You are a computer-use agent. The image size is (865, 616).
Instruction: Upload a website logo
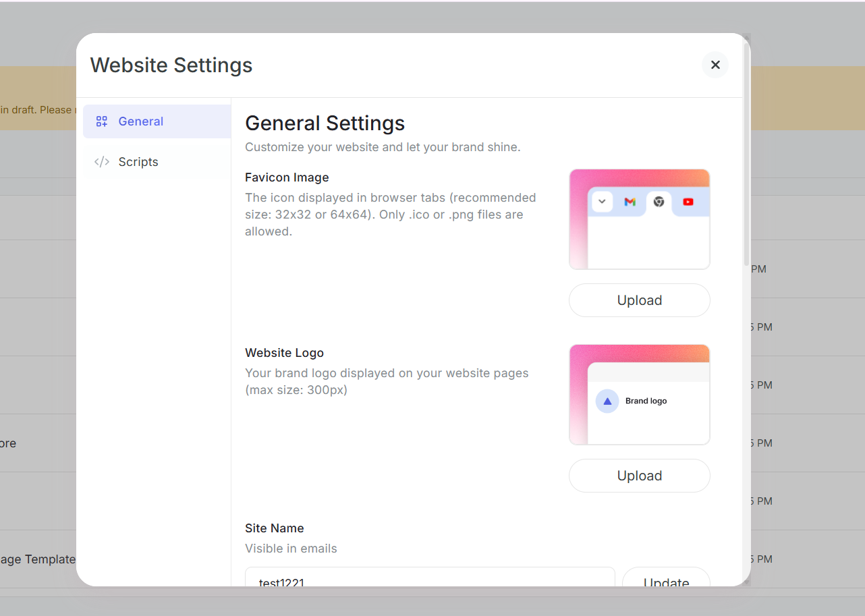639,476
